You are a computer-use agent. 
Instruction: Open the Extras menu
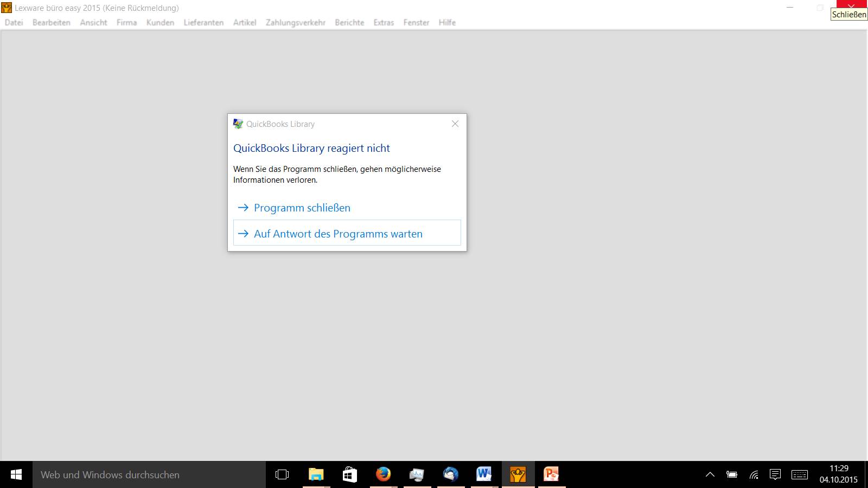[x=384, y=22]
